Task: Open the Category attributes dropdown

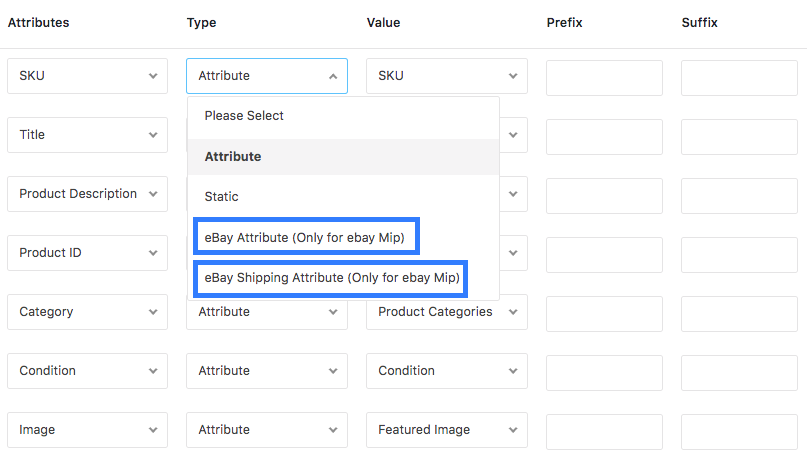Action: pos(87,312)
